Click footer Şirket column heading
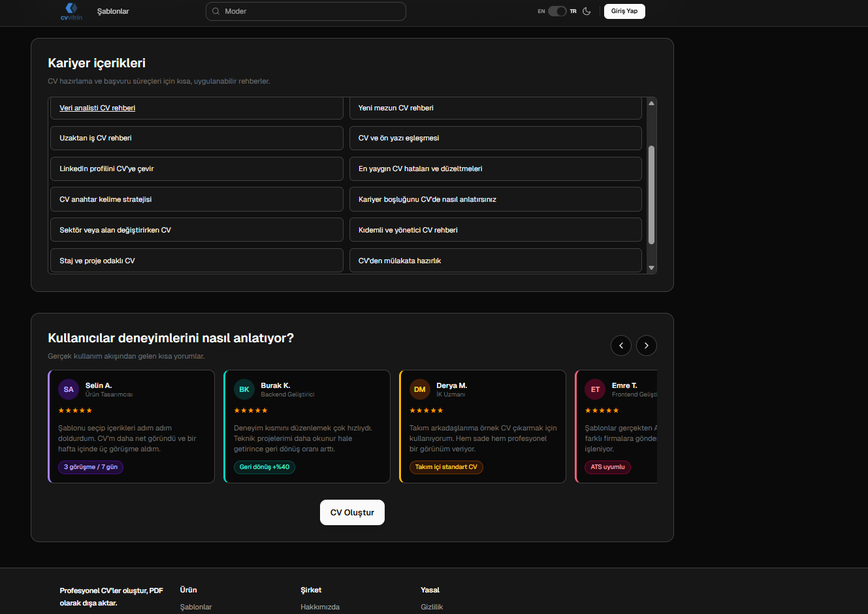Image resolution: width=868 pixels, height=614 pixels. pos(311,590)
